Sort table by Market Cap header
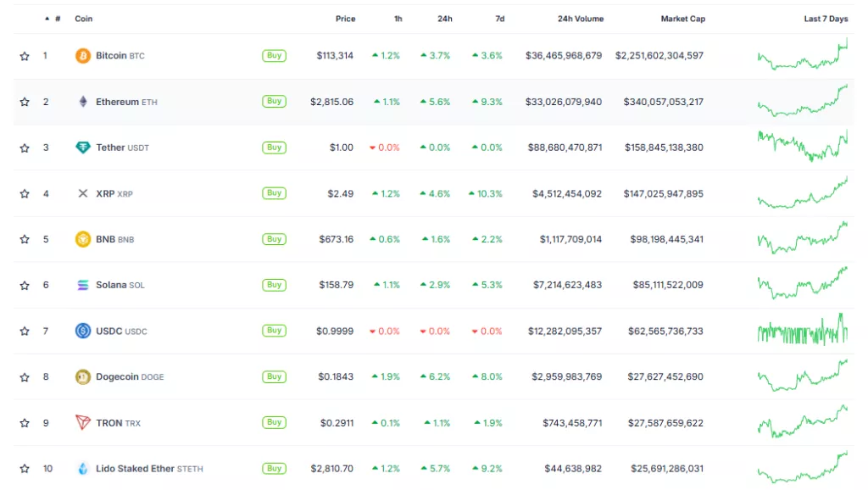868x490 pixels. point(682,19)
